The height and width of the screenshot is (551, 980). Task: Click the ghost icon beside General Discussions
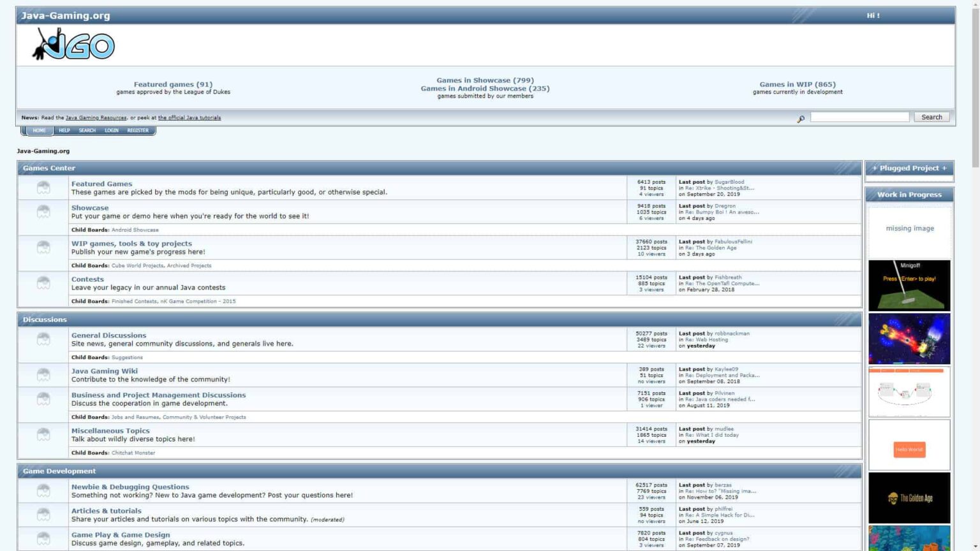click(44, 339)
